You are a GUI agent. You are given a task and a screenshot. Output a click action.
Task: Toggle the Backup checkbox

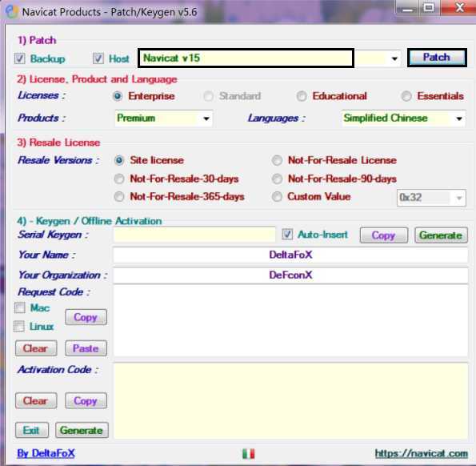tap(20, 58)
